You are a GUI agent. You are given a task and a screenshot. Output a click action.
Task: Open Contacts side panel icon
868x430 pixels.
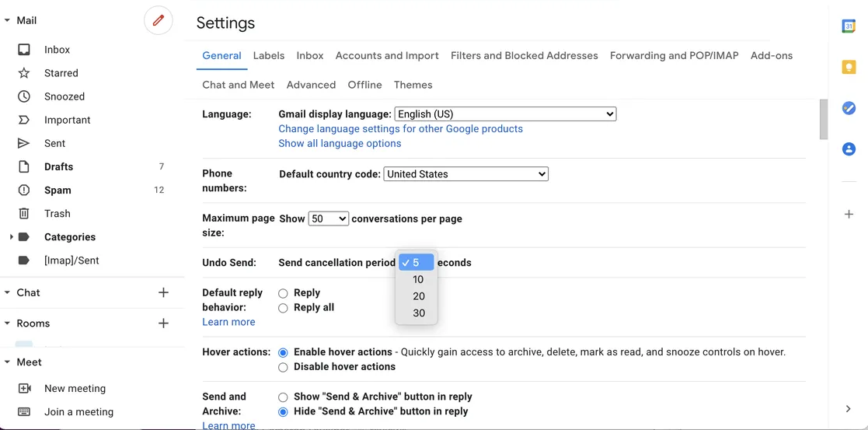[x=849, y=149]
